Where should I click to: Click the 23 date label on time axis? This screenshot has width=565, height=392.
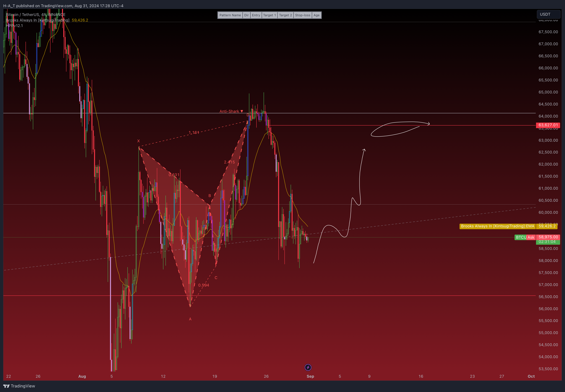[472, 376]
